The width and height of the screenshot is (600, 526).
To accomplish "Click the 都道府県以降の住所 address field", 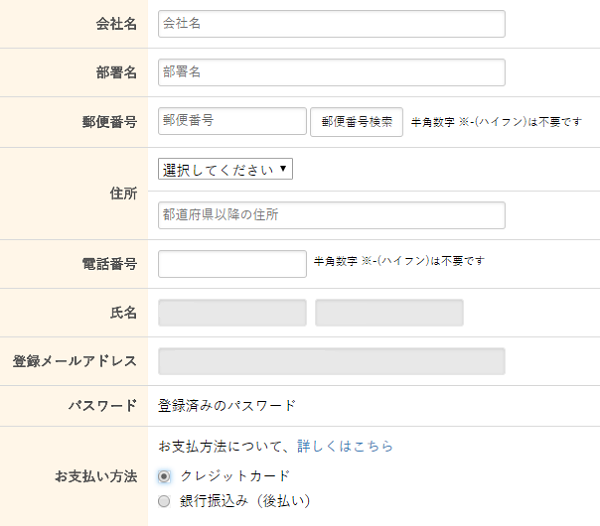I will pyautogui.click(x=331, y=215).
